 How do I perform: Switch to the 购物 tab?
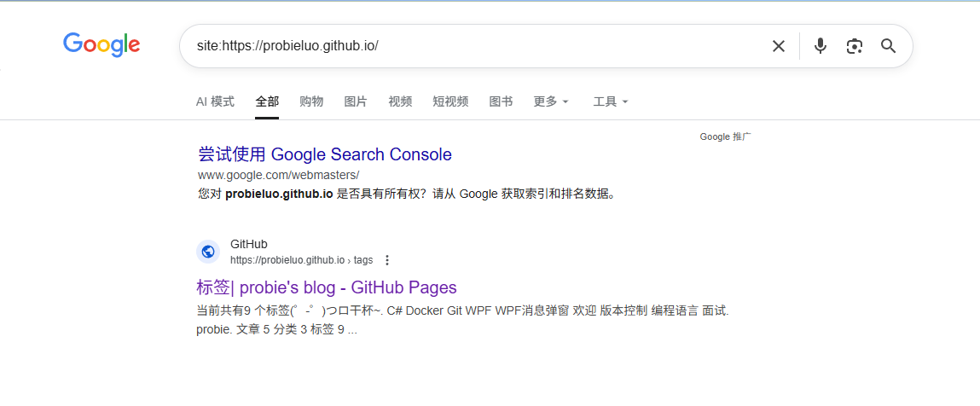(x=311, y=101)
